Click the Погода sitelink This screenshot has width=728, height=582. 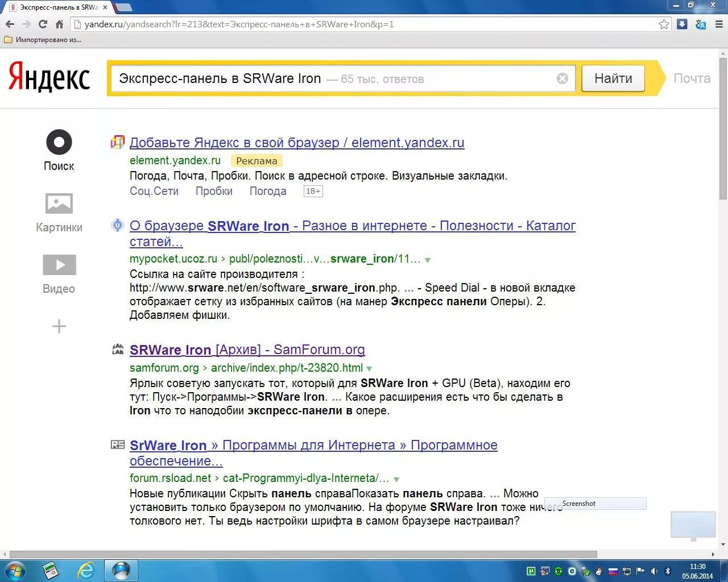[x=268, y=191]
